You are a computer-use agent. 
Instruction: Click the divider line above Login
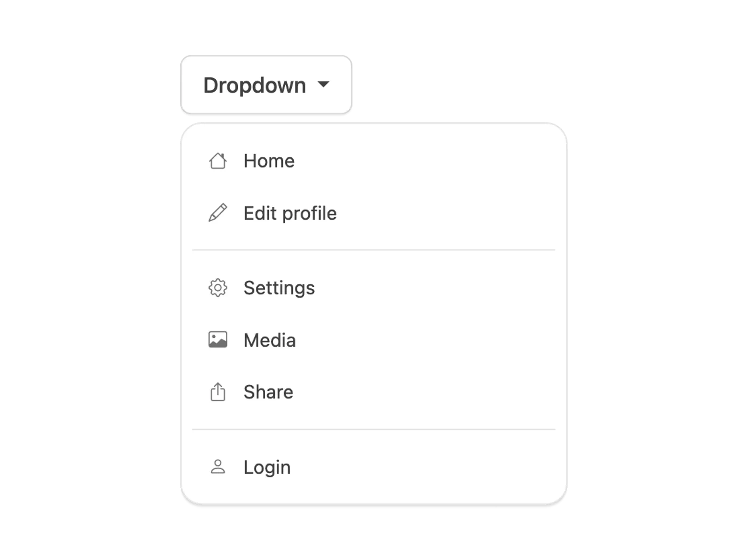[x=373, y=429]
